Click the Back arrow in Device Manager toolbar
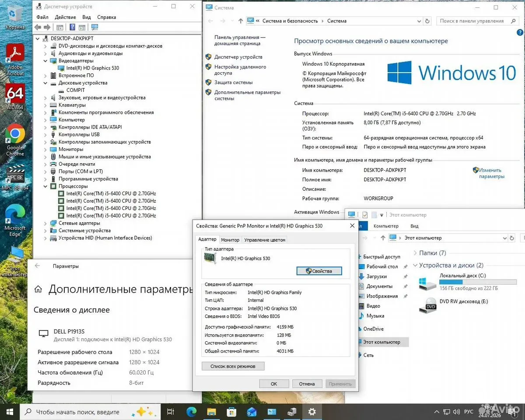The height and width of the screenshot is (420, 525). (38, 27)
